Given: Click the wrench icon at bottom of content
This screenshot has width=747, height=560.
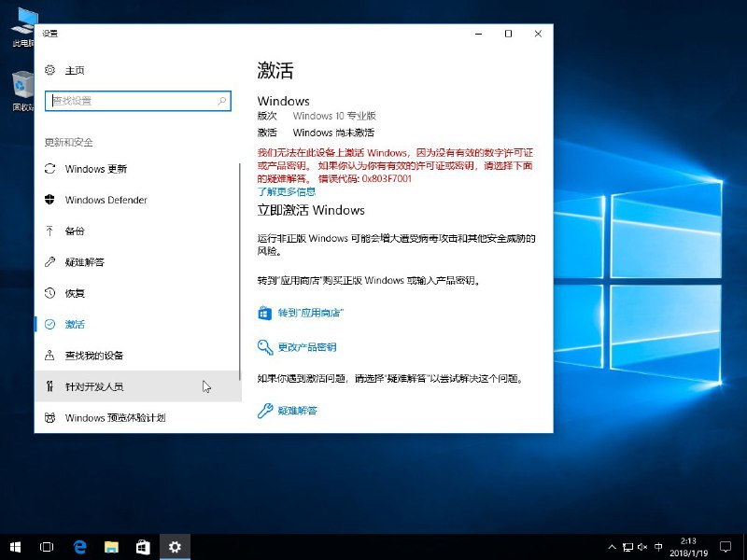Looking at the screenshot, I should pos(265,411).
